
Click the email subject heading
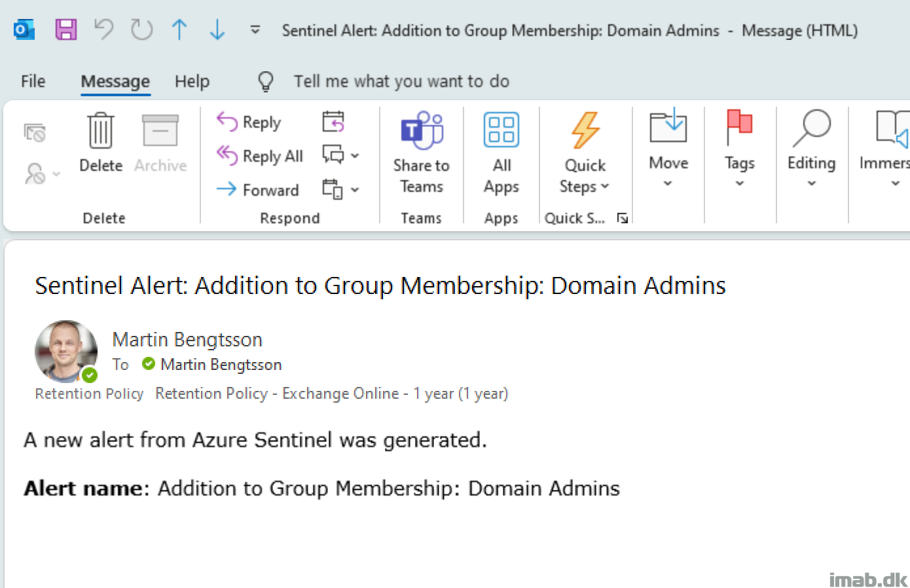(x=380, y=285)
